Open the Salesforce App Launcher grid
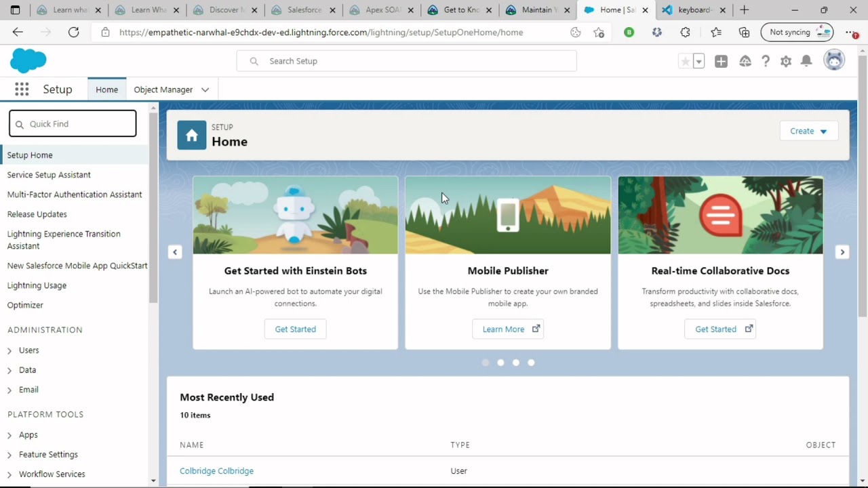868x488 pixels. pyautogui.click(x=22, y=89)
